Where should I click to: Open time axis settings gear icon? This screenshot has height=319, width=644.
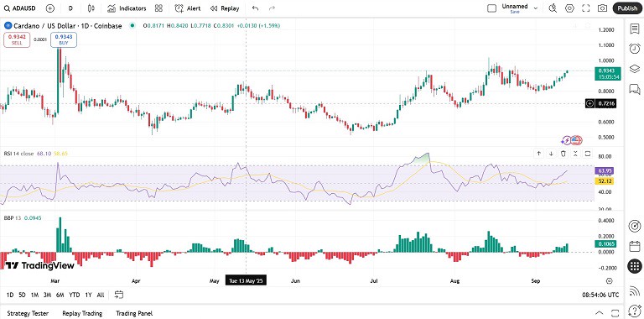pyautogui.click(x=609, y=281)
